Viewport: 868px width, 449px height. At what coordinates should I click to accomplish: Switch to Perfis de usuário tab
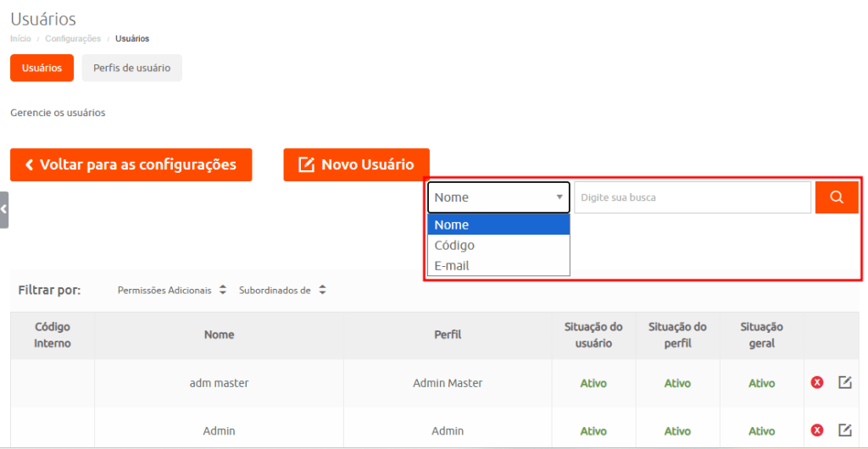[131, 68]
